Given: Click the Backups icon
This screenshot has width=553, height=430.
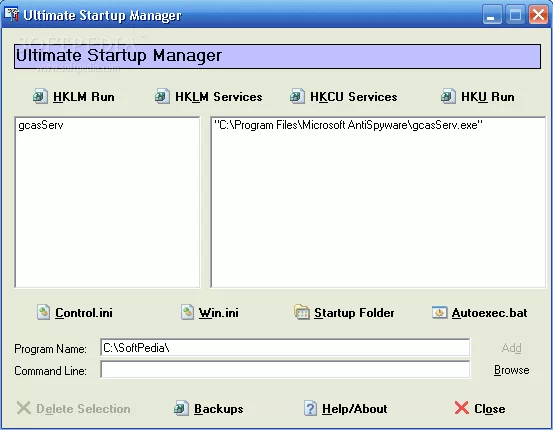Looking at the screenshot, I should click(x=181, y=408).
